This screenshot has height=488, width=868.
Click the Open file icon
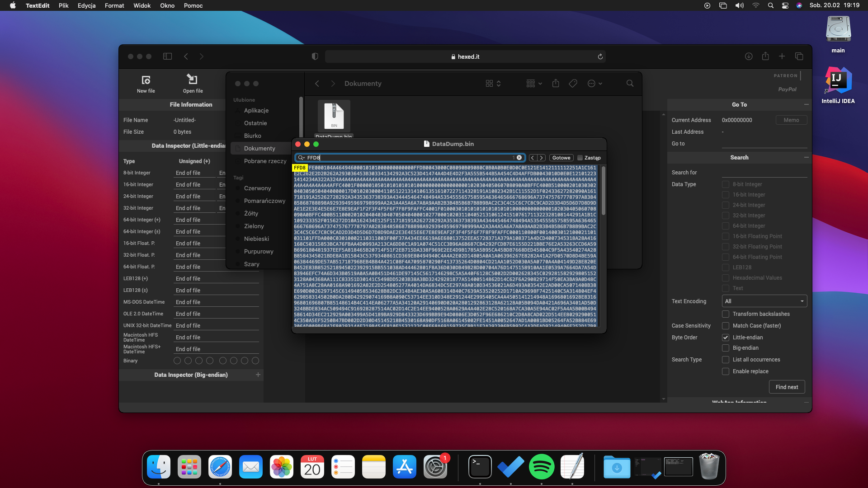click(193, 80)
